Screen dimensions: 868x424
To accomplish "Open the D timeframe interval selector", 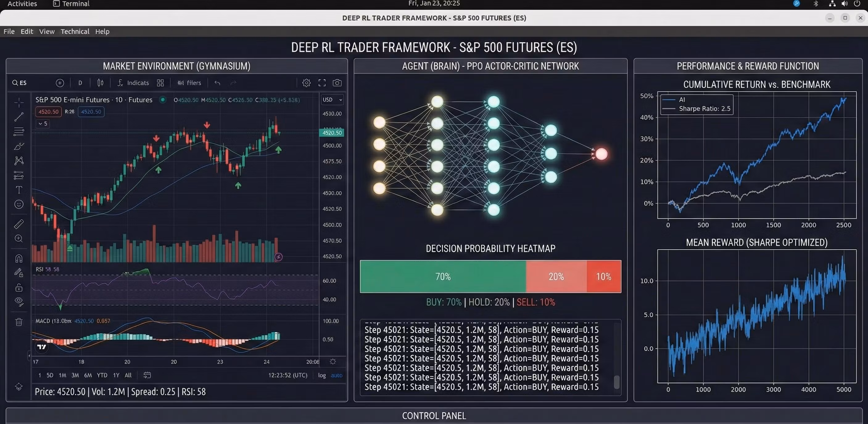I will (80, 83).
